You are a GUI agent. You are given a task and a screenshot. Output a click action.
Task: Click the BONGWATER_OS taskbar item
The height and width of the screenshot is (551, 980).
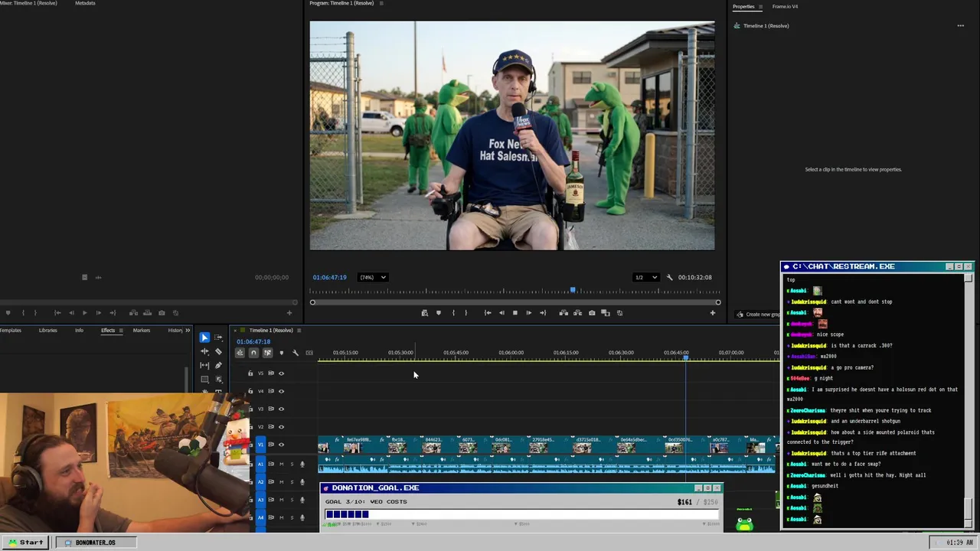(x=96, y=542)
